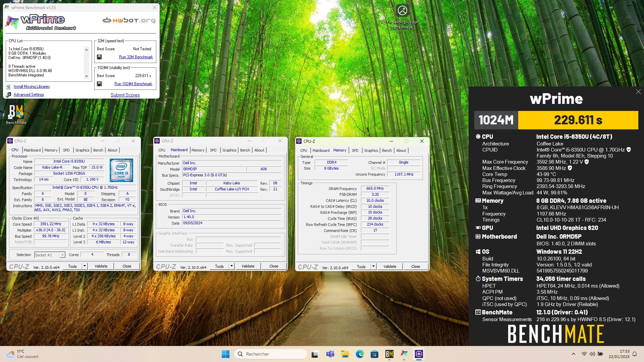Open Install Missing Libraries link
The image size is (644, 362).
pyautogui.click(x=32, y=86)
